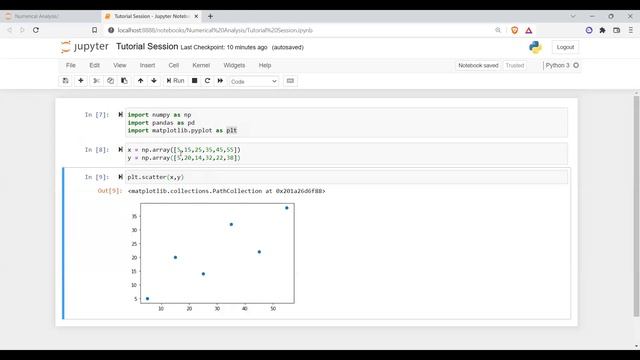Click the plt.scatter(x,y) code cell
The image size is (640, 360).
coord(346,177)
